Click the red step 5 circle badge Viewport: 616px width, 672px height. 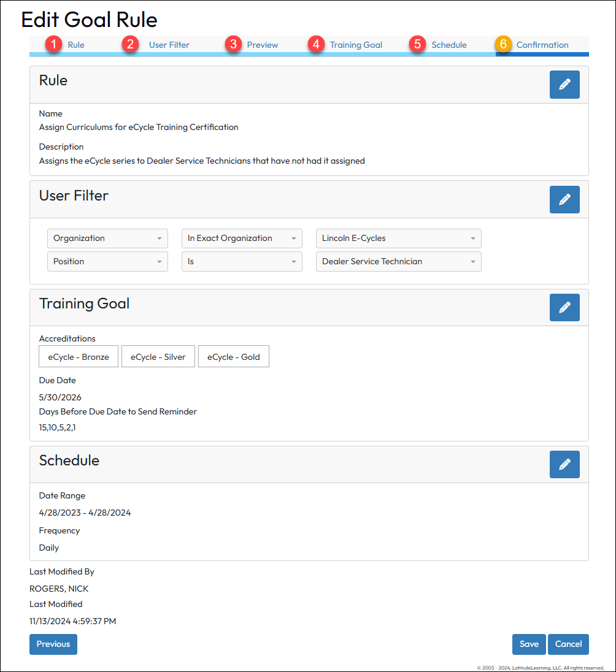[x=418, y=45]
